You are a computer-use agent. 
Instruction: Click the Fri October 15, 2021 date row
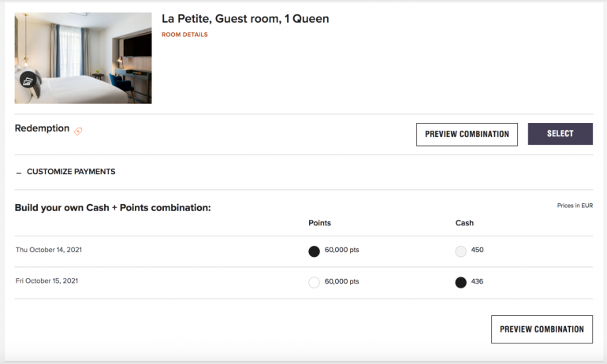point(47,280)
